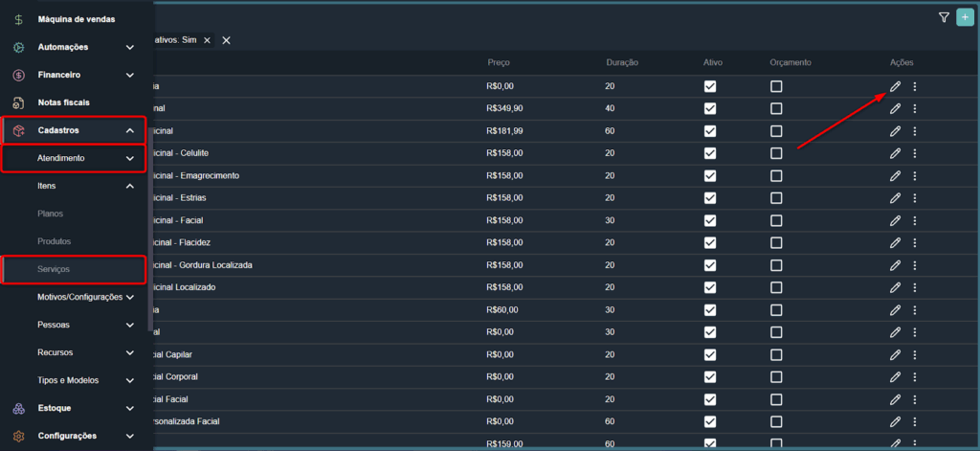This screenshot has height=451, width=980.
Task: Select Produtos in the sidebar
Action: coord(54,241)
